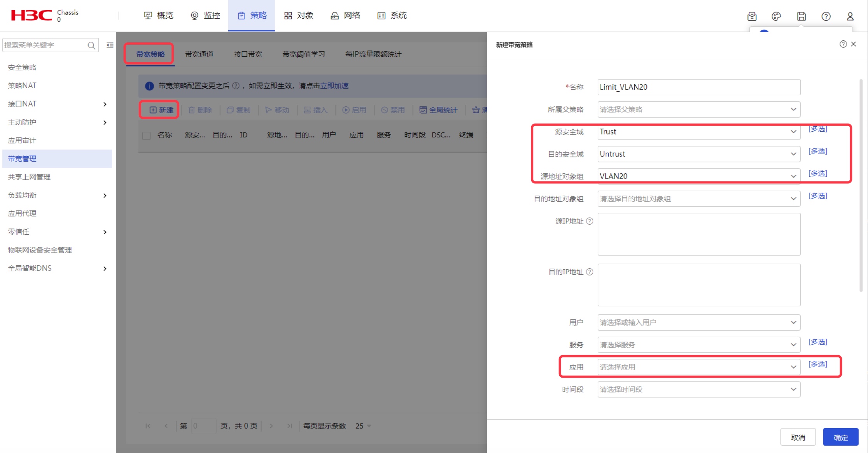The image size is (868, 453).
Task: Open the header help icon
Action: [x=826, y=16]
